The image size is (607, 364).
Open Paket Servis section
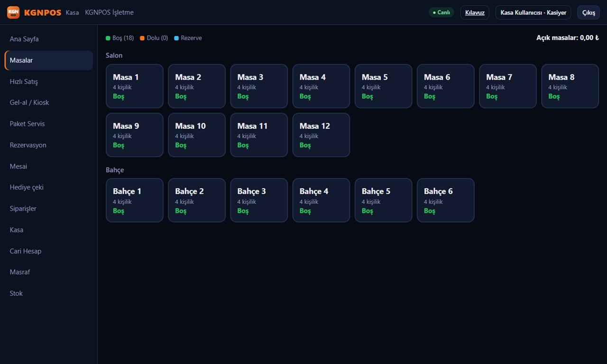point(49,124)
